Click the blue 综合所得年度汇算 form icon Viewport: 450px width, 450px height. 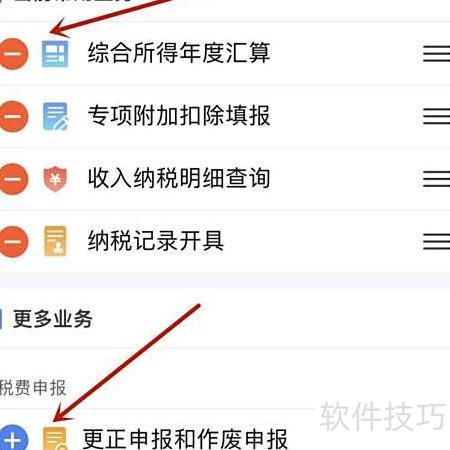55,54
